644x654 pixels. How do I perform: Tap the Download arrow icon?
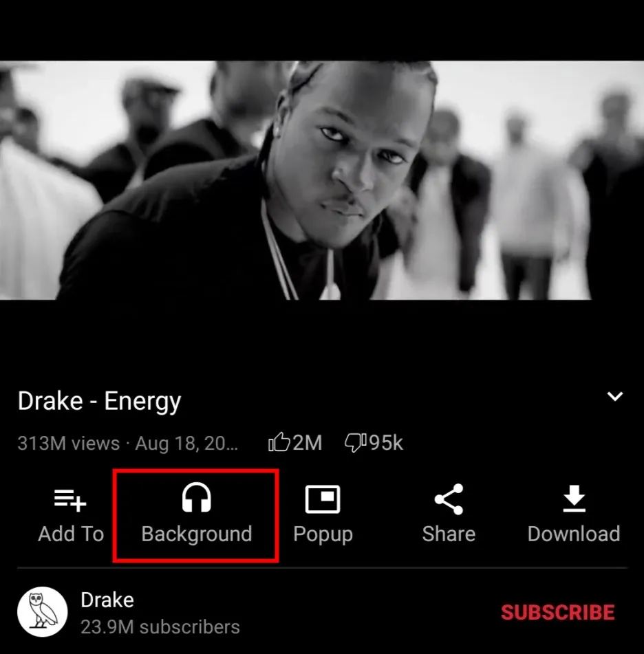(x=574, y=499)
